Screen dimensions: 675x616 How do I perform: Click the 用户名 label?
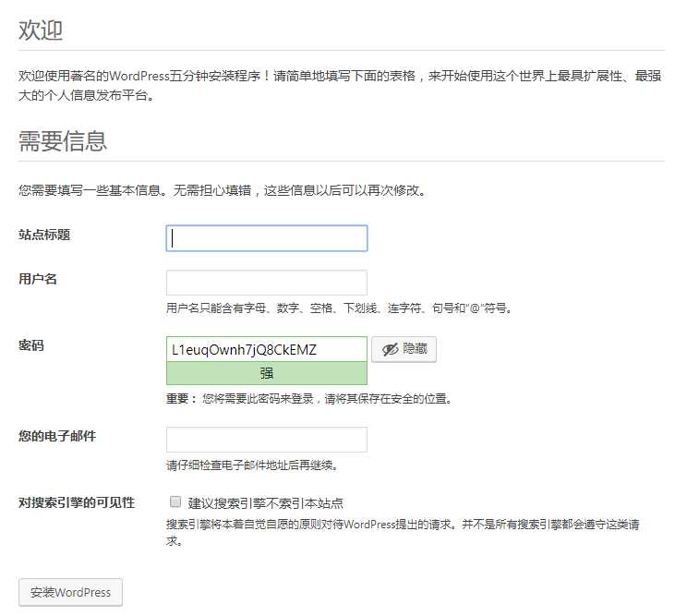[x=38, y=279]
